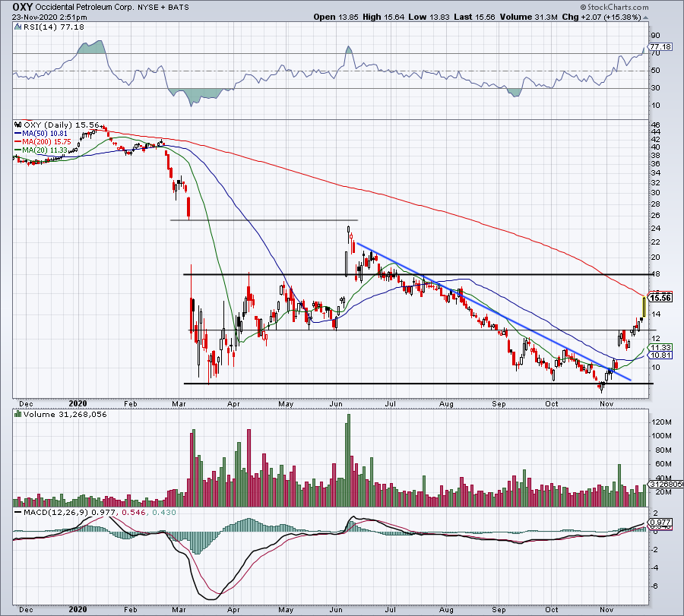
Task: Click the candlestick icon before OXY (Daily)
Action: click(18, 125)
